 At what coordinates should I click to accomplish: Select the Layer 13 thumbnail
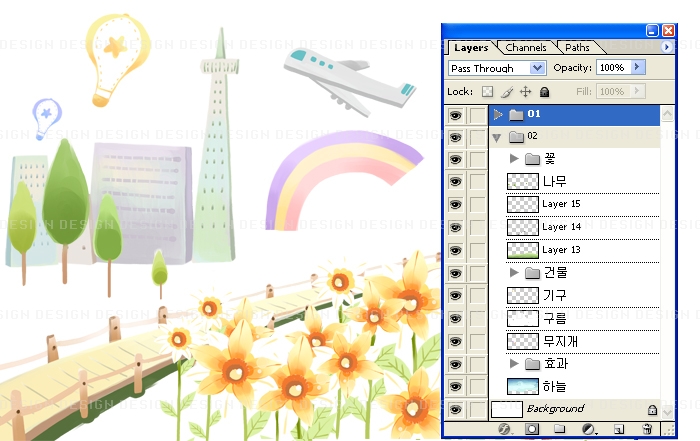[x=522, y=250]
